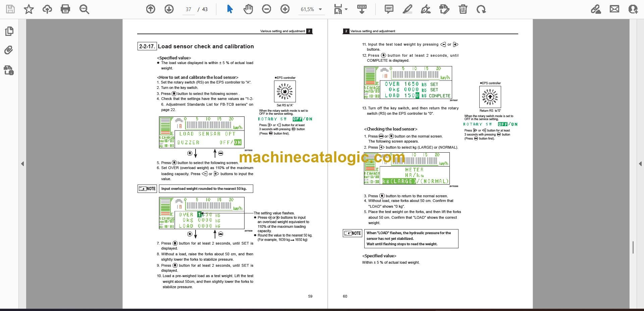Click the text 'Within ± 5 % of actual load weight.'
The image size is (644, 311).
click(x=391, y=262)
